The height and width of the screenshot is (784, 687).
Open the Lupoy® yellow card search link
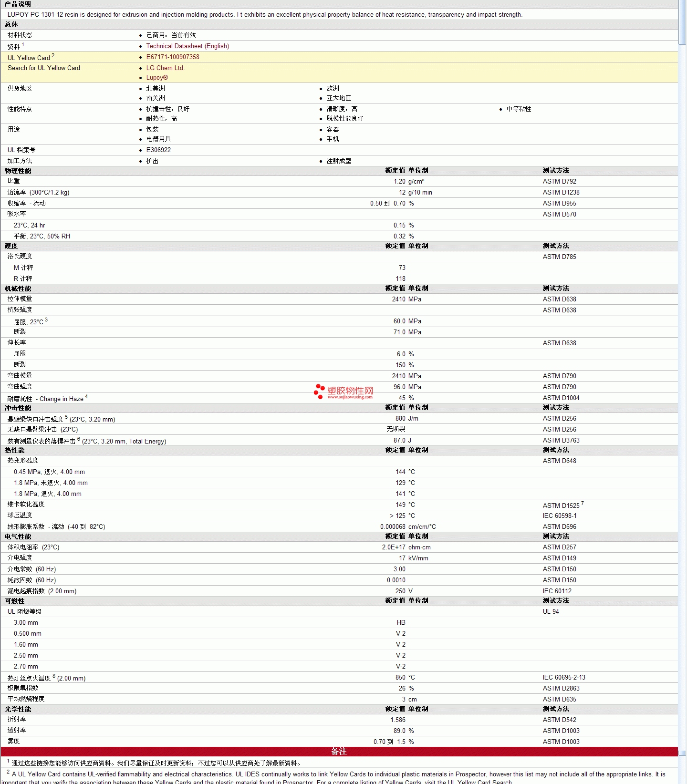(x=157, y=78)
